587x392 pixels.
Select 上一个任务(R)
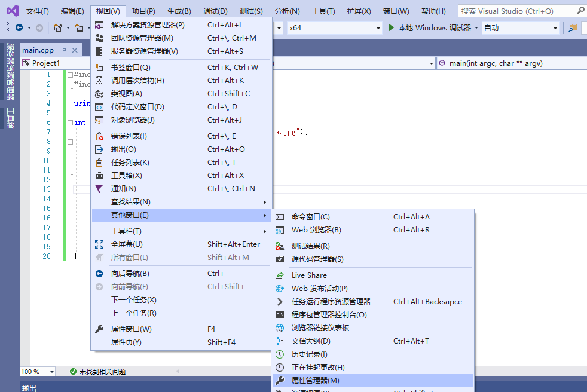click(x=181, y=313)
